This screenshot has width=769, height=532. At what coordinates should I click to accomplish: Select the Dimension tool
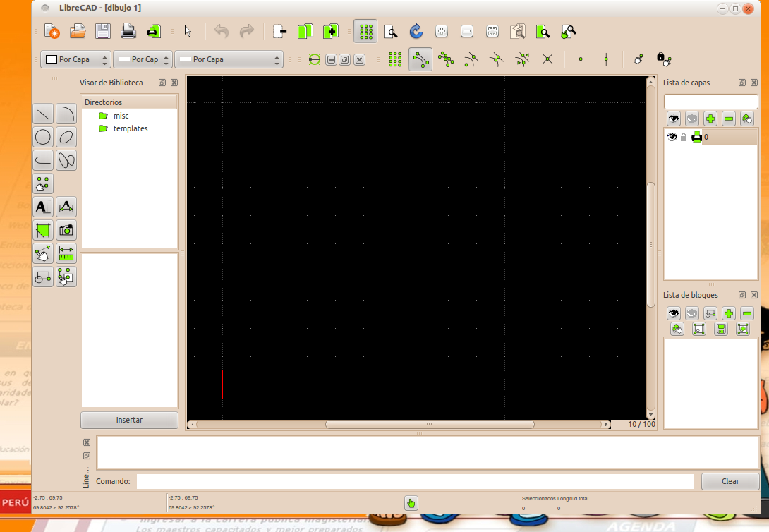click(66, 207)
